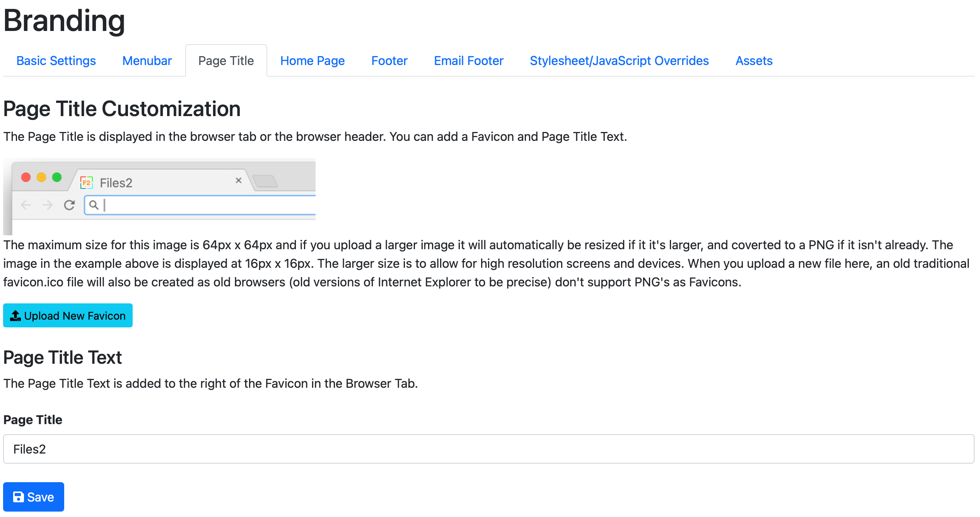The image size is (980, 517).
Task: Click the F2 favicon in example image
Action: point(86,182)
